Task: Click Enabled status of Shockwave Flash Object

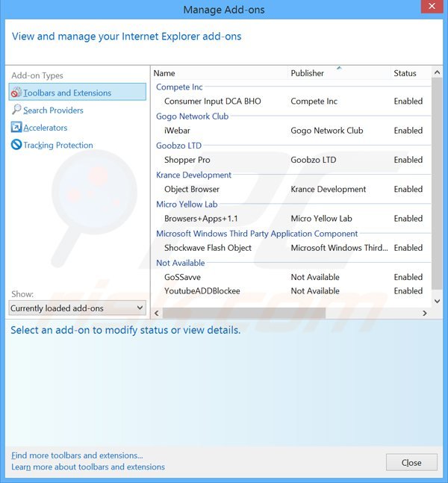Action: tap(408, 248)
